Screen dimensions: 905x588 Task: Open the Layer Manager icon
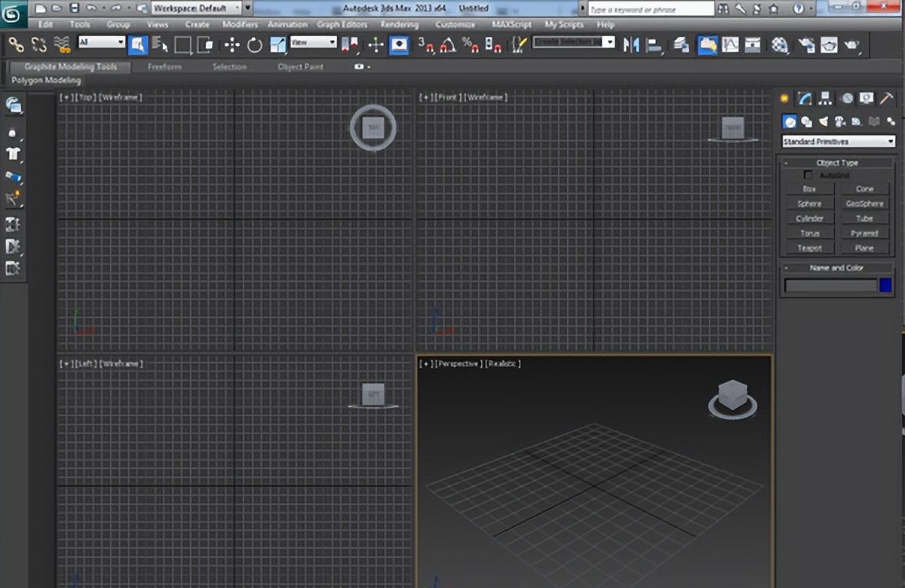(x=682, y=44)
